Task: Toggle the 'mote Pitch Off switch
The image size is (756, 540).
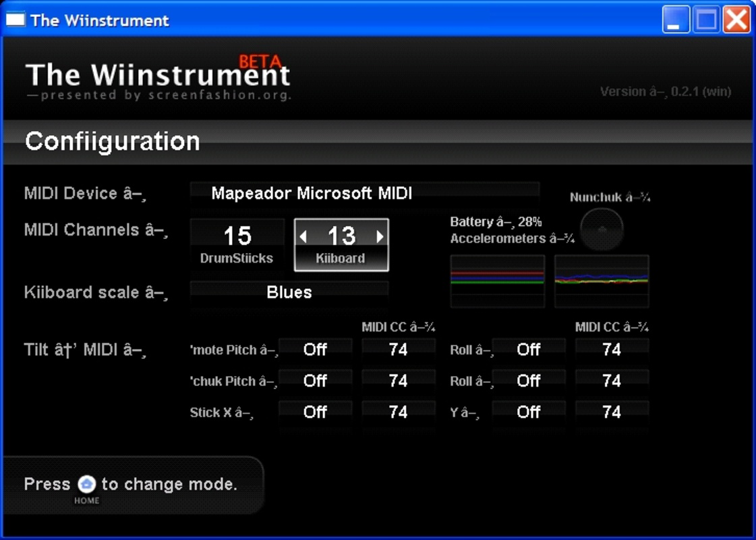Action: click(x=316, y=350)
